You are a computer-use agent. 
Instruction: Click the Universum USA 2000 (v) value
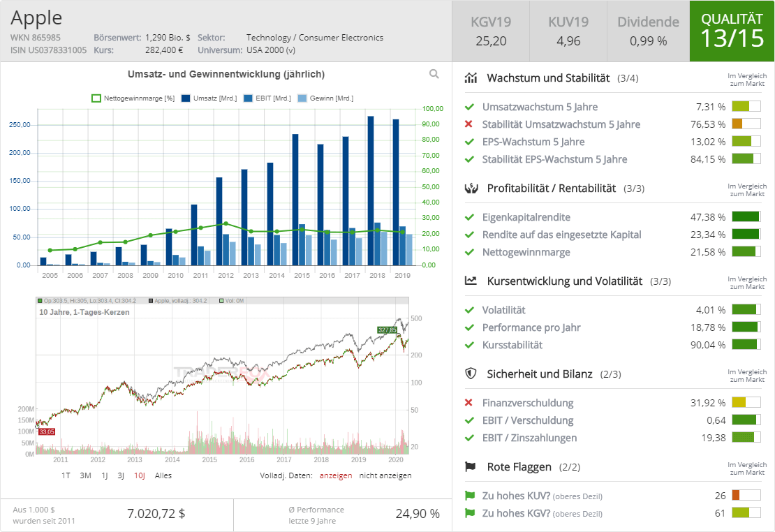(x=271, y=50)
